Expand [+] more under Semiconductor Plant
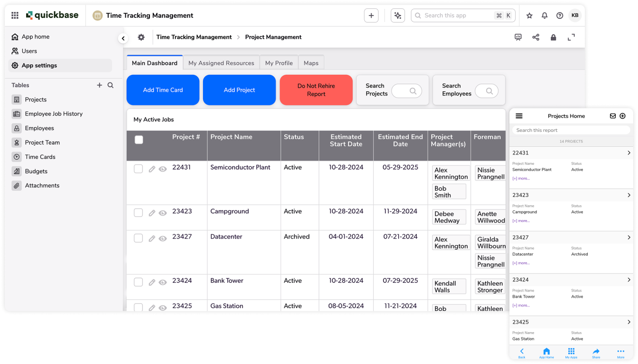This screenshot has height=364, width=638. (521, 178)
